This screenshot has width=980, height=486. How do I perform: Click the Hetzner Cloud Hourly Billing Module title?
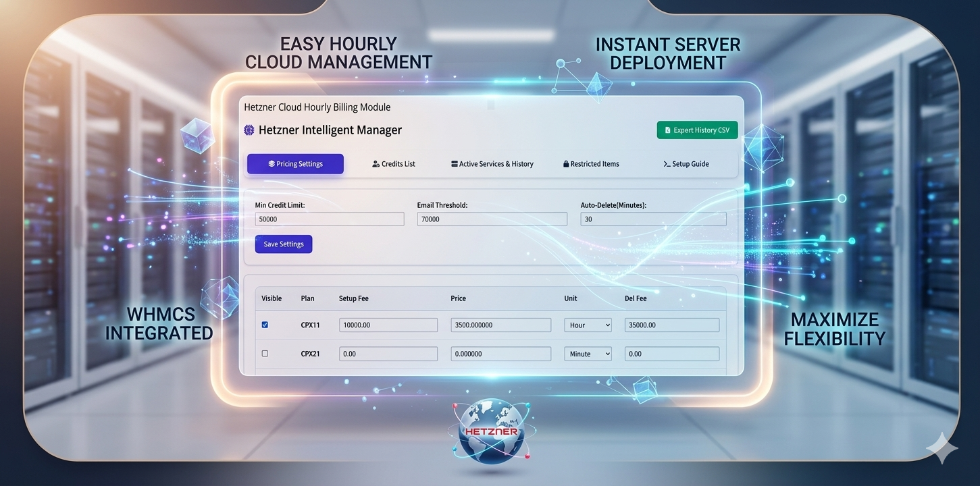tap(317, 107)
